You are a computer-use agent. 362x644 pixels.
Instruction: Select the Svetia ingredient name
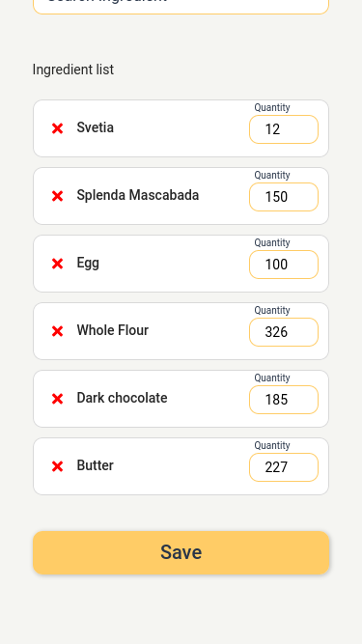click(x=96, y=127)
